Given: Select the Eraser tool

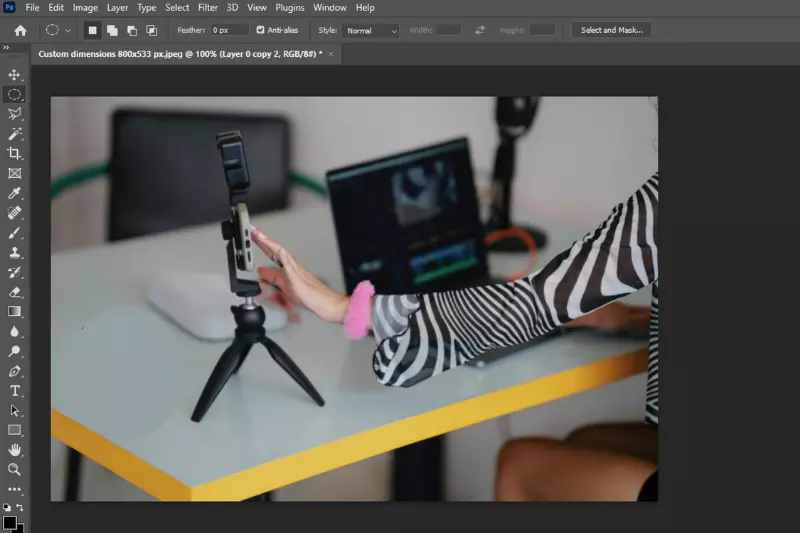Looking at the screenshot, I should pos(14,292).
